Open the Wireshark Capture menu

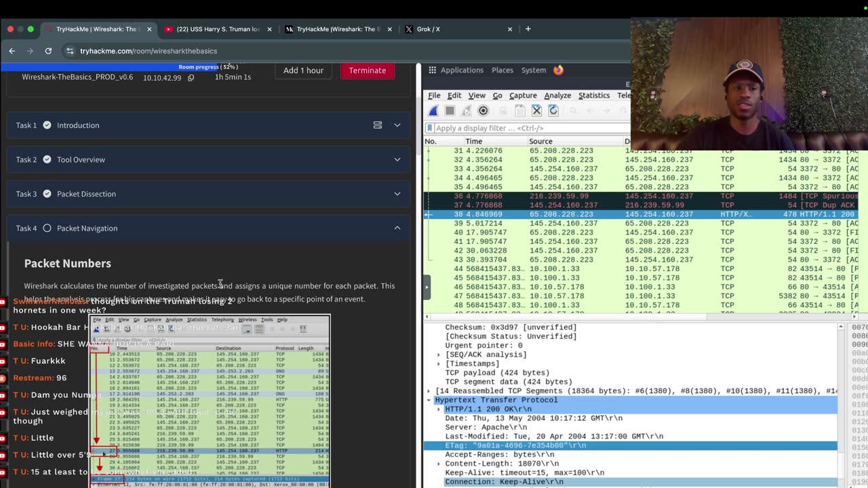tap(523, 96)
